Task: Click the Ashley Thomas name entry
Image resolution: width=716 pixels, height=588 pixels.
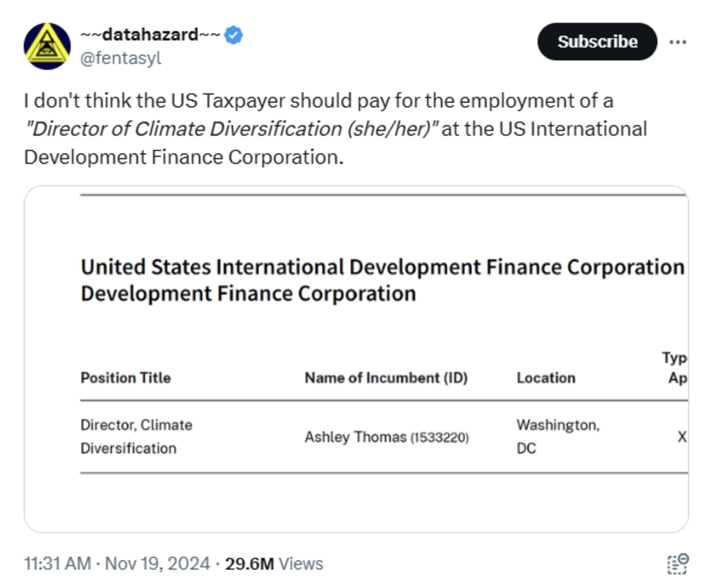Action: point(356,437)
